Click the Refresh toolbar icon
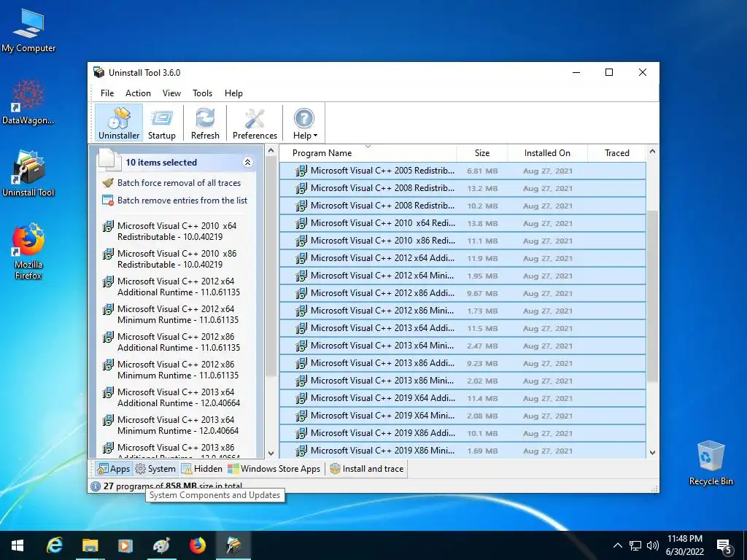 (205, 122)
